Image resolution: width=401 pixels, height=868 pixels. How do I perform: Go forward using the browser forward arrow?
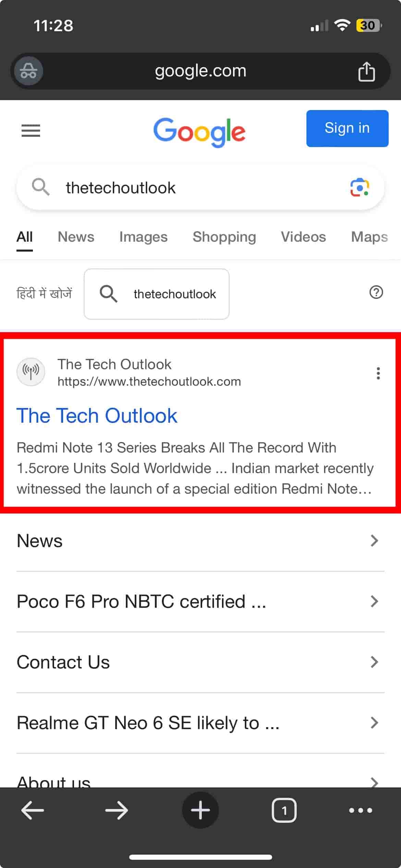tap(117, 810)
